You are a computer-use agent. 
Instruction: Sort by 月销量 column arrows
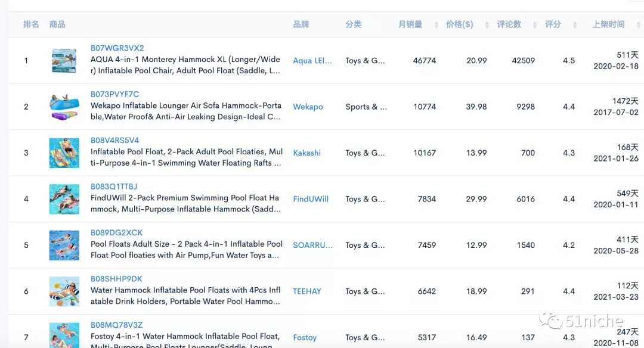pos(436,24)
